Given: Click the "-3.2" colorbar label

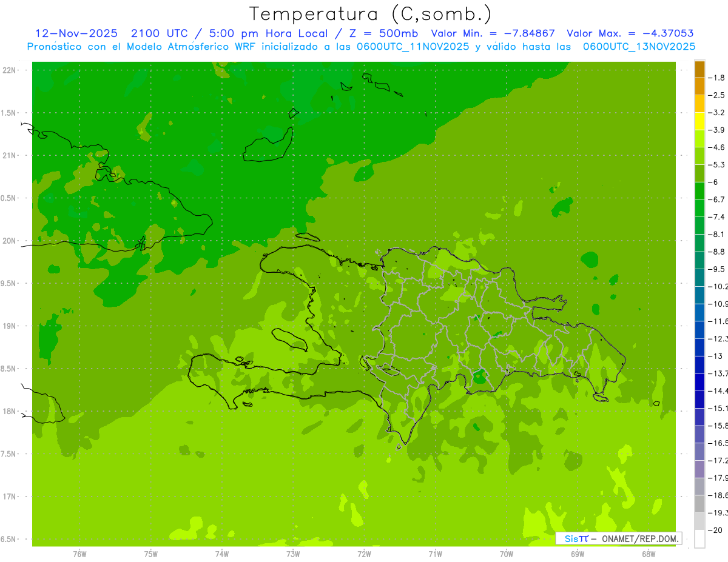Looking at the screenshot, I should click(717, 113).
